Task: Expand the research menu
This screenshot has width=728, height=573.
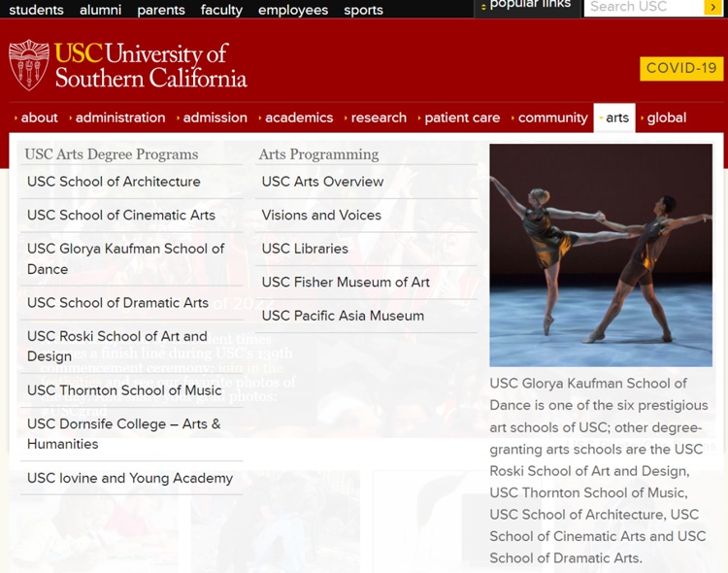Action: 375,118
